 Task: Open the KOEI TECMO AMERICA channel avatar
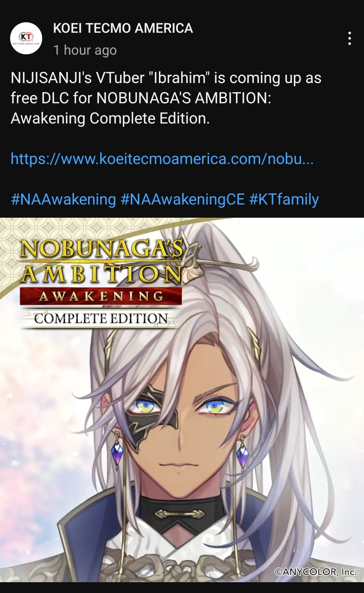coord(26,38)
